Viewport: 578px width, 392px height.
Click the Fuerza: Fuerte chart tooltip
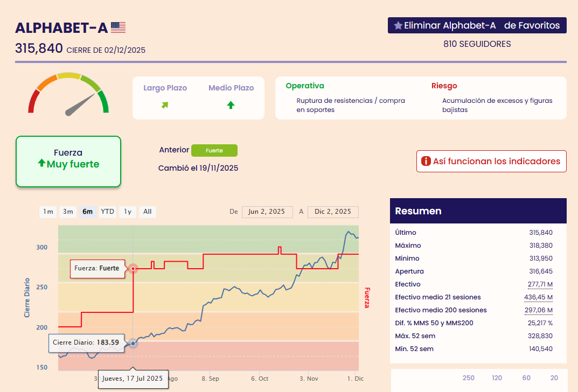[98, 269]
